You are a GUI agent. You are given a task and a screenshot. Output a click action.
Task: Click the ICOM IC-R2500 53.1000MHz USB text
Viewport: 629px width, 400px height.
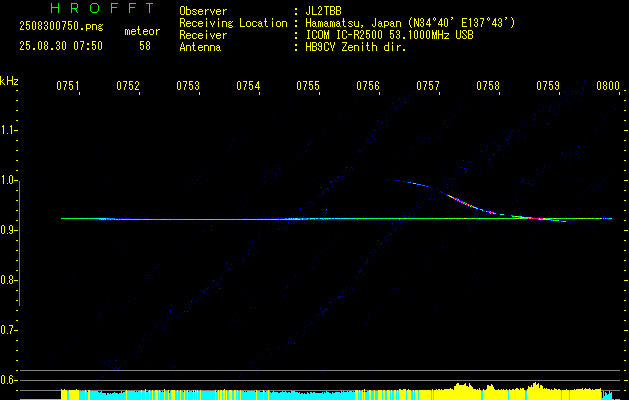click(x=389, y=35)
